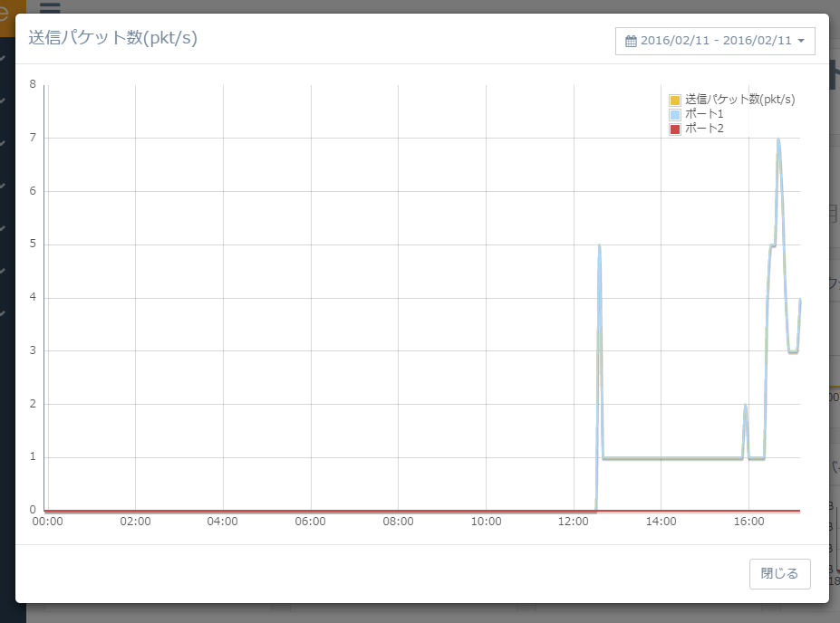
Task: Click the yellow 送信パケット数 legend square
Action: tap(674, 100)
